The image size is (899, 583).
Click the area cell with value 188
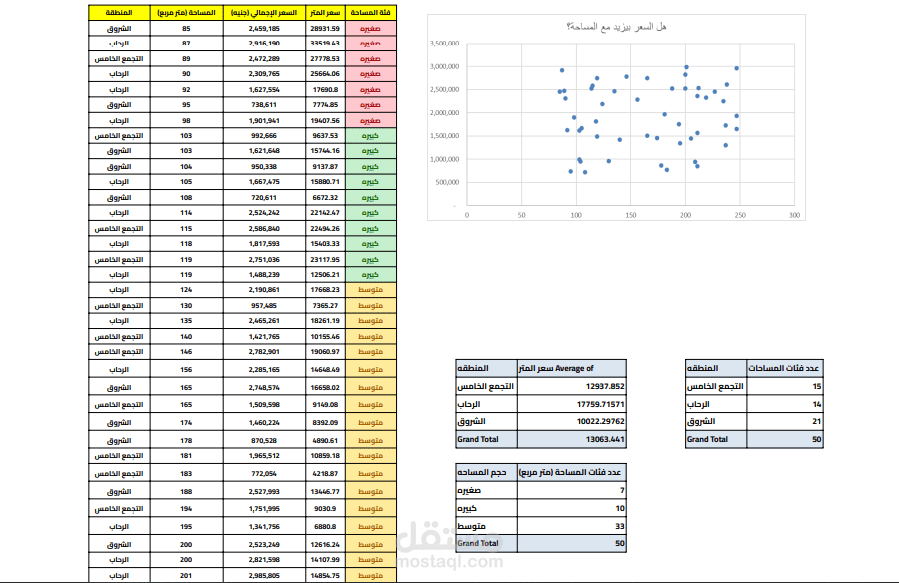click(186, 491)
